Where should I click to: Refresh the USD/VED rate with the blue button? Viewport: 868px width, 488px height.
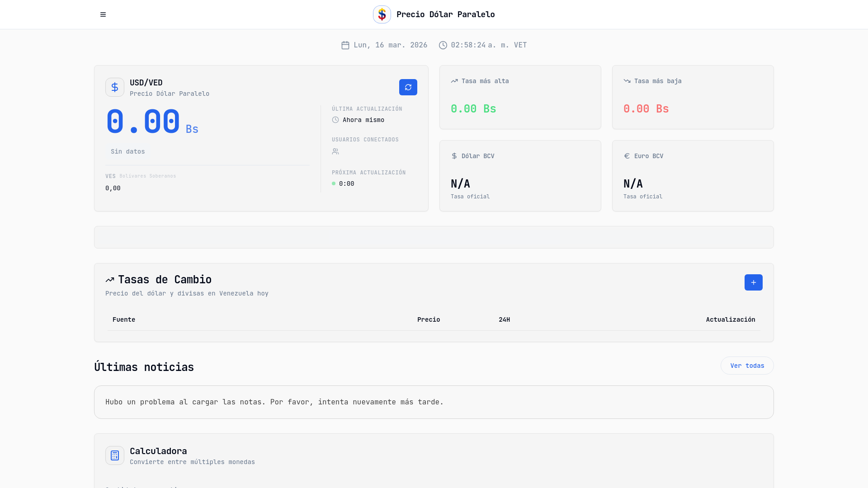(x=408, y=87)
